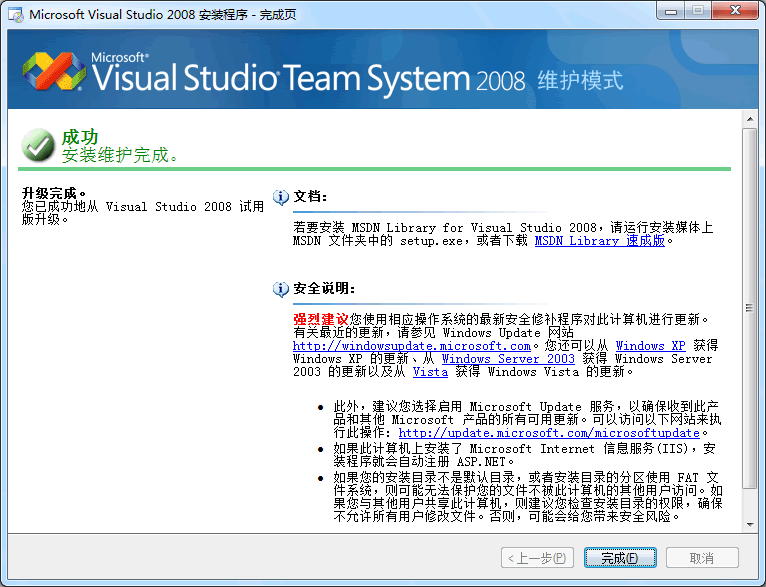Click the bullet mentioning ASP.NET registration
The height and width of the screenshot is (587, 766).
524,455
